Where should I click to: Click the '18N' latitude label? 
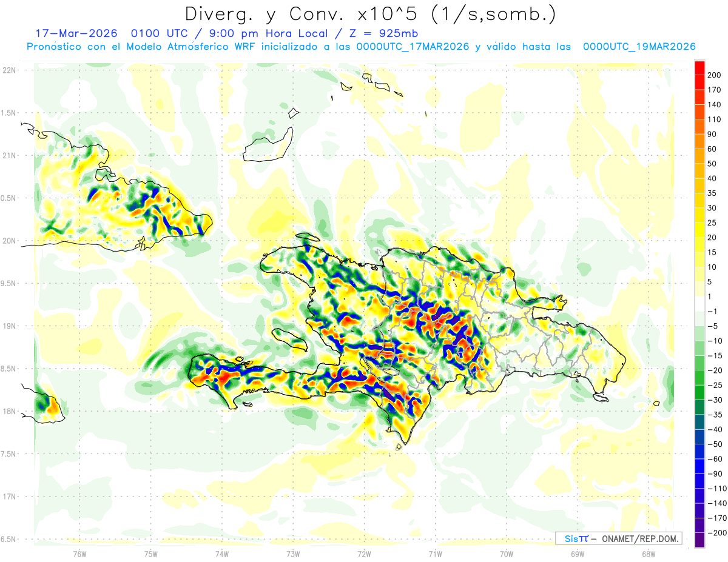[8, 412]
